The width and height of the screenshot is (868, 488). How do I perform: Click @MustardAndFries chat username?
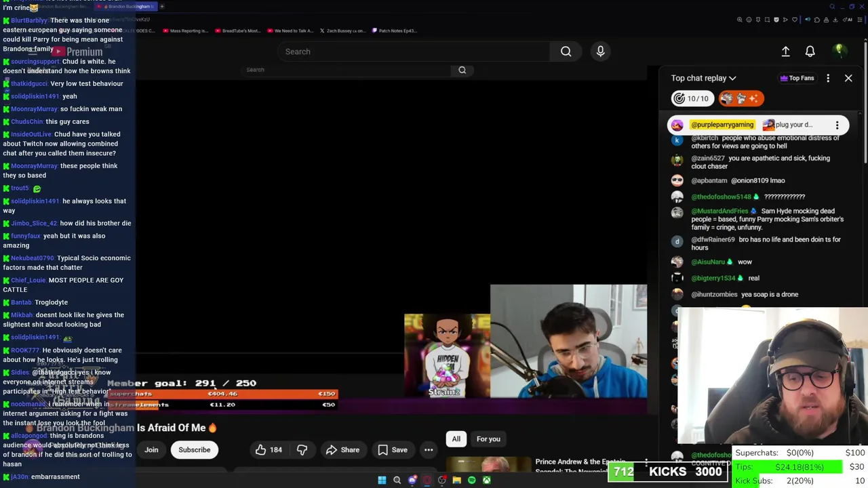pyautogui.click(x=719, y=211)
